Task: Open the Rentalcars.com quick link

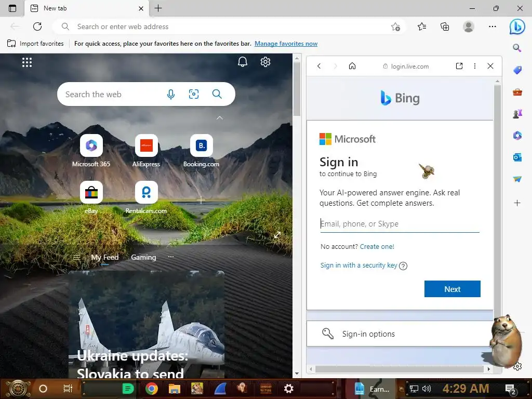Action: click(x=146, y=197)
